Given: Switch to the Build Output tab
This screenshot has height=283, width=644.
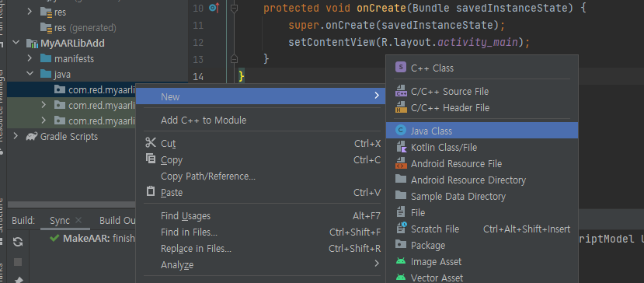Looking at the screenshot, I should (117, 221).
